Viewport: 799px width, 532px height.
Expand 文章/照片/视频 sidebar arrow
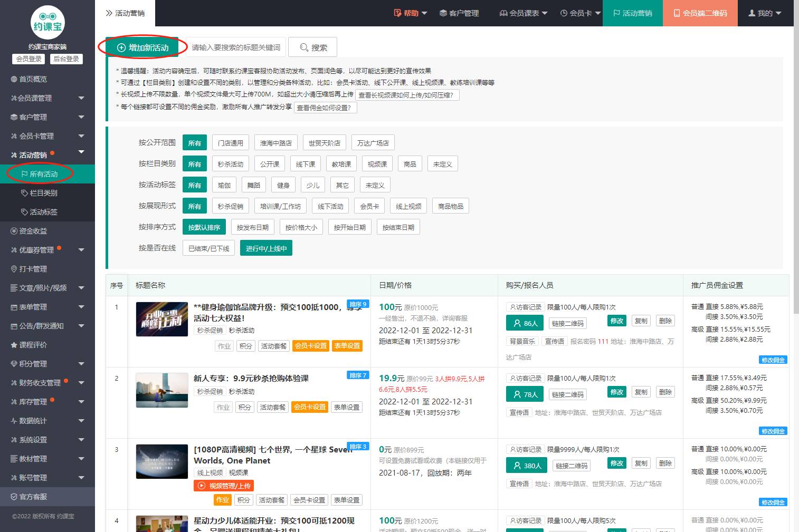[81, 288]
